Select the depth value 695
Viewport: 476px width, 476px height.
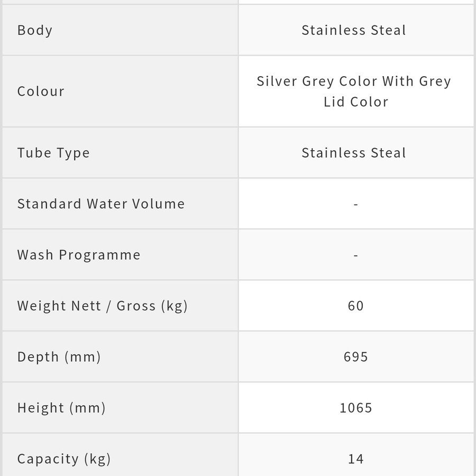(x=356, y=356)
